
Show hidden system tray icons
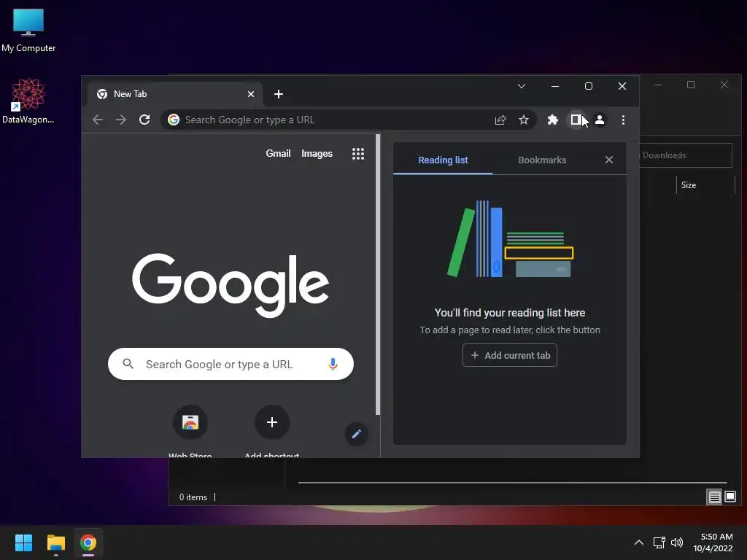639,542
